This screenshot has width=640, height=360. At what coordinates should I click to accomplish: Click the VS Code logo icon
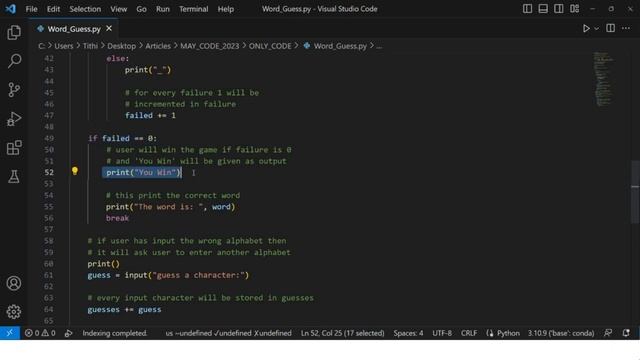click(x=10, y=9)
